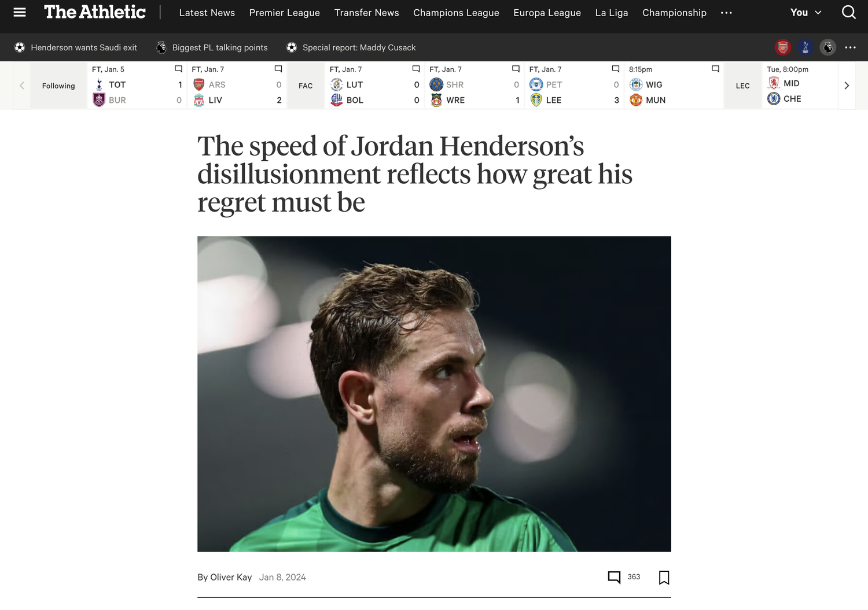The image size is (868, 610).
Task: Open the hamburger menu icon
Action: (20, 12)
